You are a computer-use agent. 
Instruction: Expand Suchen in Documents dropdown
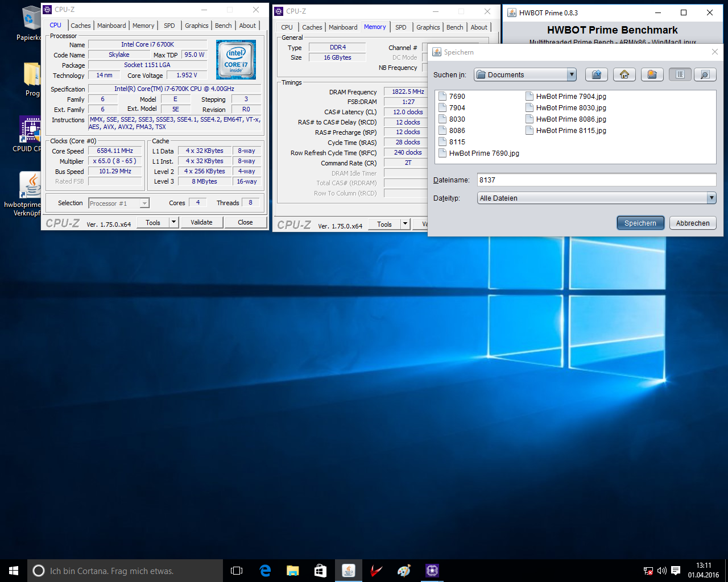click(x=572, y=74)
